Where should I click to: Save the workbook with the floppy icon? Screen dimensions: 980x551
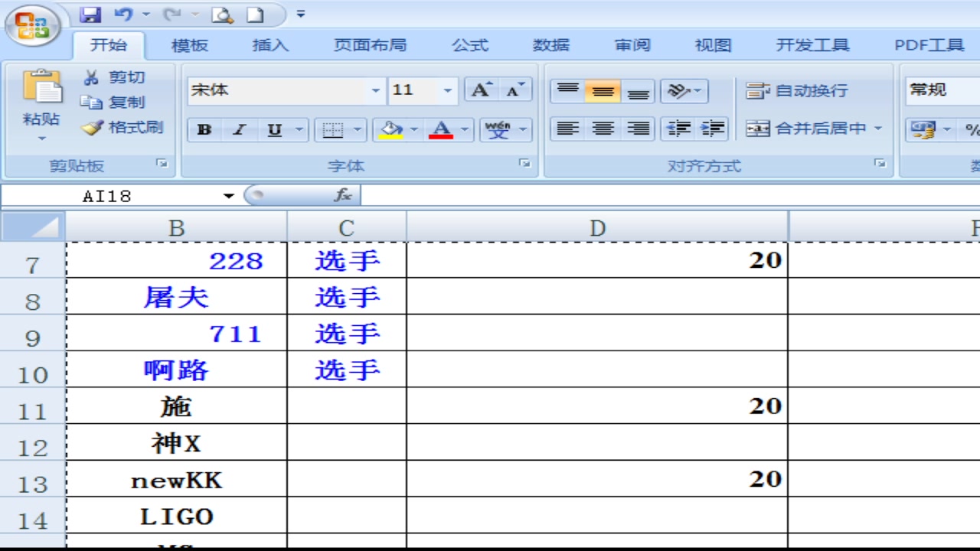coord(90,15)
